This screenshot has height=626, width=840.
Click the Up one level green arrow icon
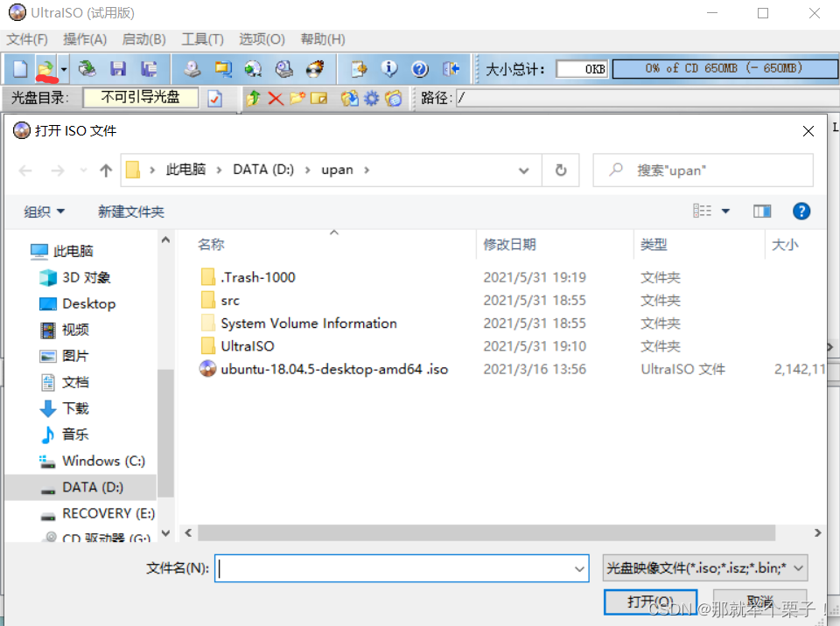click(x=253, y=98)
